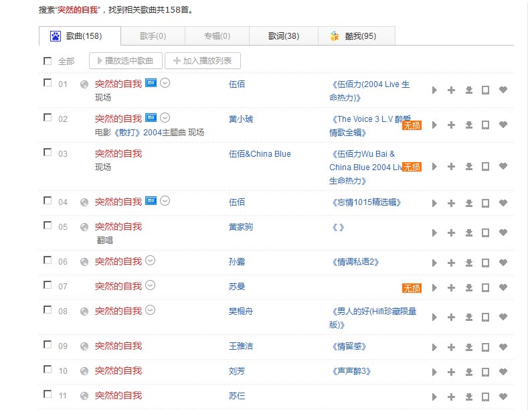
Task: Expand the dropdown arrow on song 06
Action: 150,261
